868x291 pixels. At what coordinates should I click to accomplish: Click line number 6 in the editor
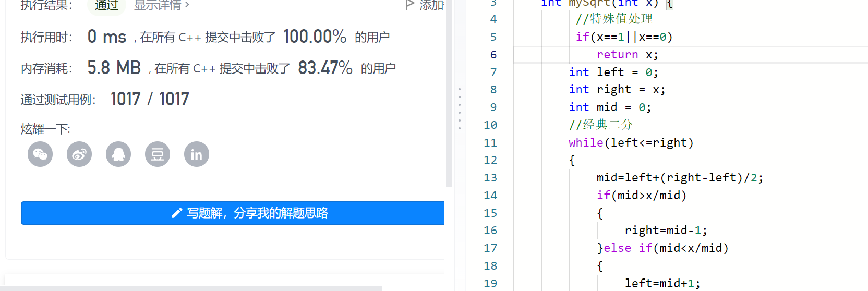click(493, 55)
